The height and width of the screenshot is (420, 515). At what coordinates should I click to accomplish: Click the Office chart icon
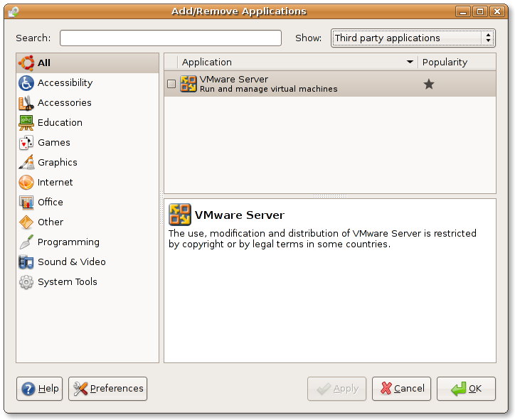pos(26,202)
